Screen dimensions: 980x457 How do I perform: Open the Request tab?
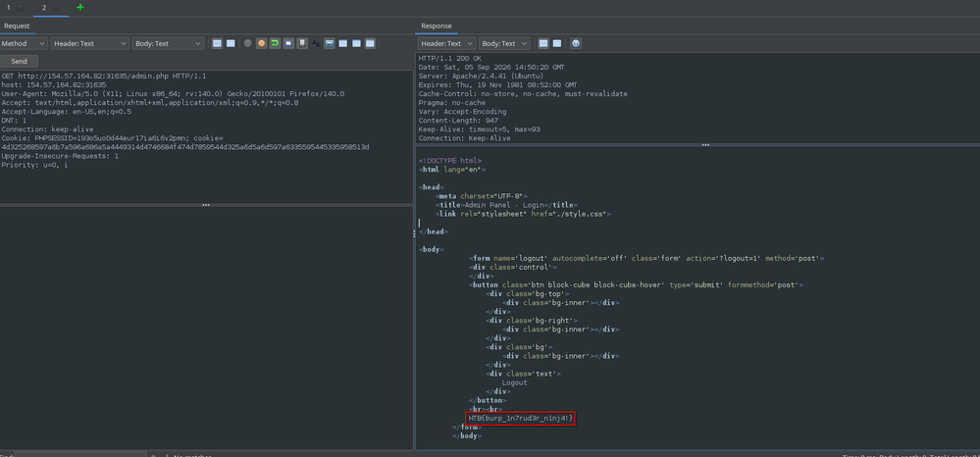[17, 25]
